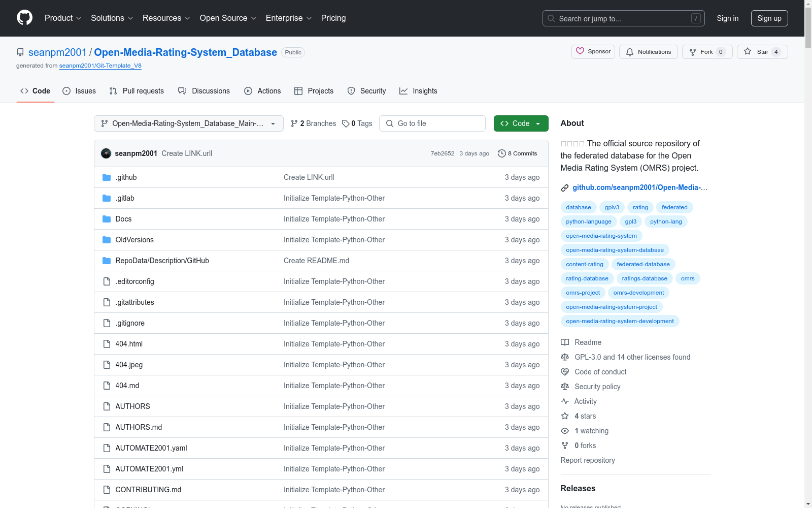Open the Pricing page
The image size is (812, 508).
coord(333,18)
